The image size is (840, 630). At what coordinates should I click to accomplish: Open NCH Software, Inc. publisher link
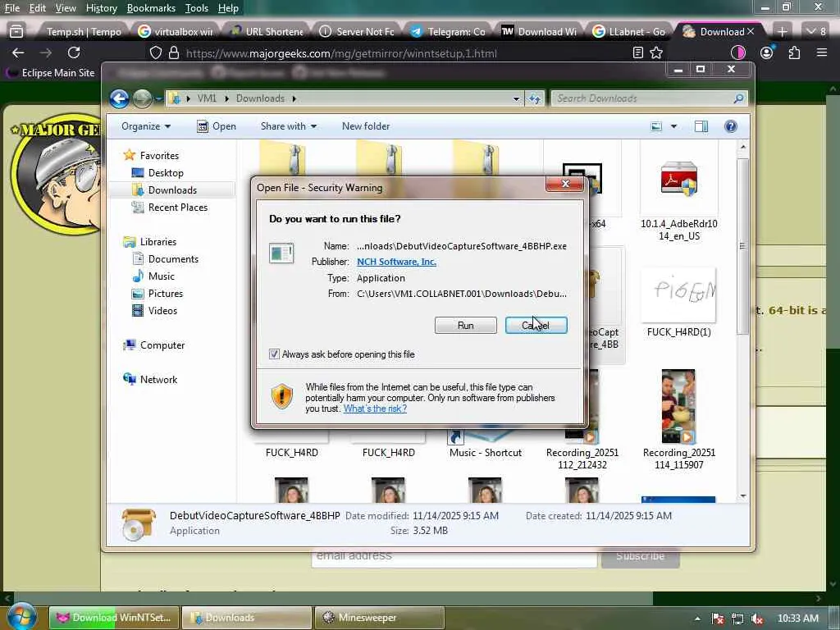396,262
